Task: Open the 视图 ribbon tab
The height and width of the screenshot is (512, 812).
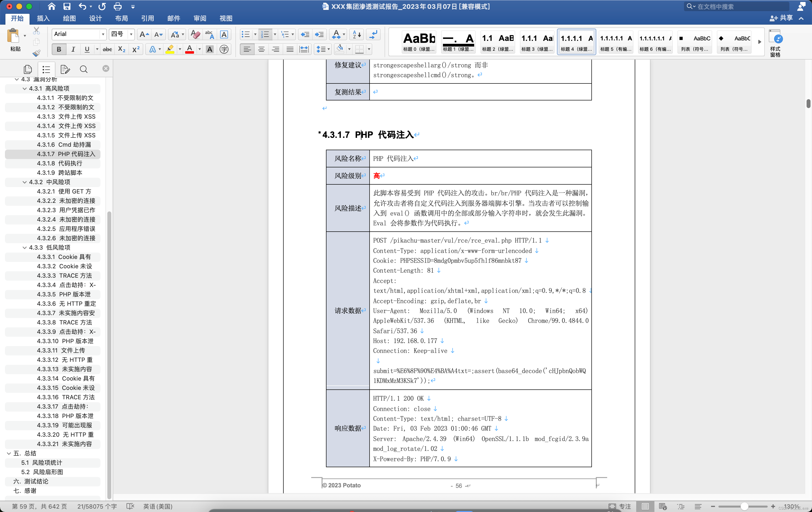Action: [x=226, y=18]
